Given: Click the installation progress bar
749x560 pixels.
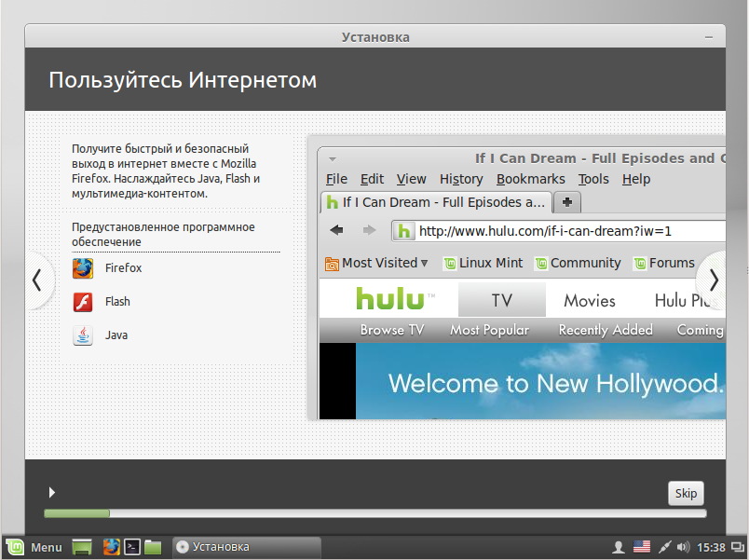Looking at the screenshot, I should pyautogui.click(x=374, y=513).
